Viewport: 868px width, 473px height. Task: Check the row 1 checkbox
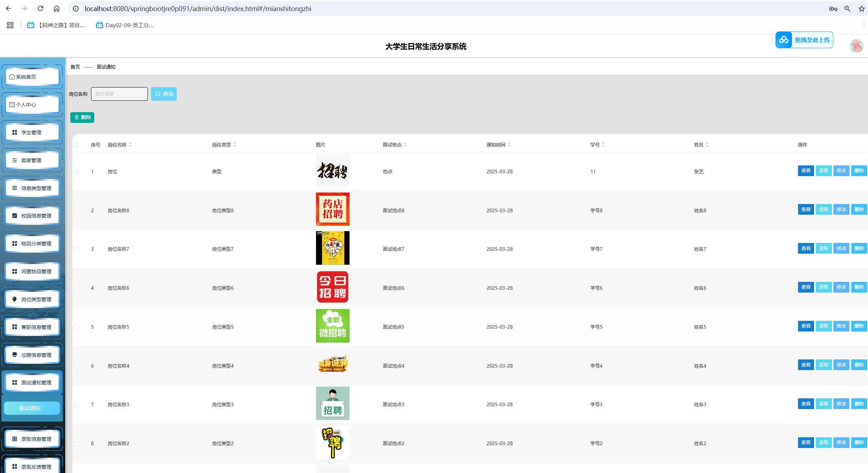coord(77,171)
